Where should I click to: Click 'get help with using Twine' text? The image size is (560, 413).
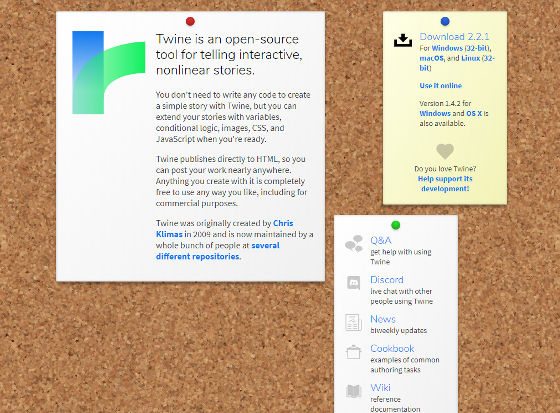click(401, 257)
